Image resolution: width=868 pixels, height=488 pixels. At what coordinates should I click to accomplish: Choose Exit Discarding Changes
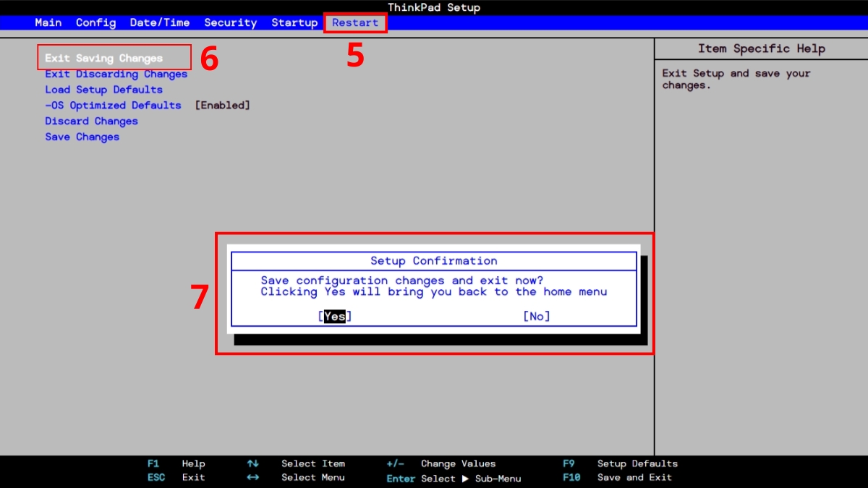pyautogui.click(x=116, y=74)
